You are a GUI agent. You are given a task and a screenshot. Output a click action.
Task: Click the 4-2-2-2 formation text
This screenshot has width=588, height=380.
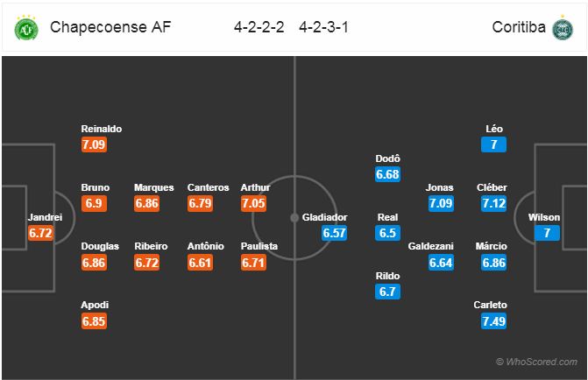point(259,27)
